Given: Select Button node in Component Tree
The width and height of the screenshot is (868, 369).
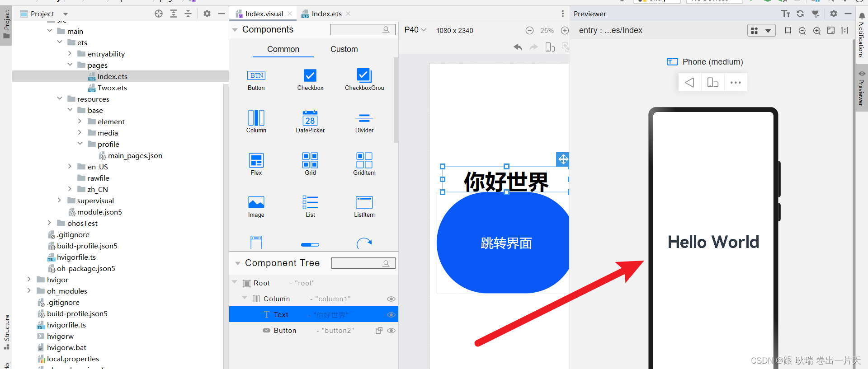Looking at the screenshot, I should click(x=285, y=331).
